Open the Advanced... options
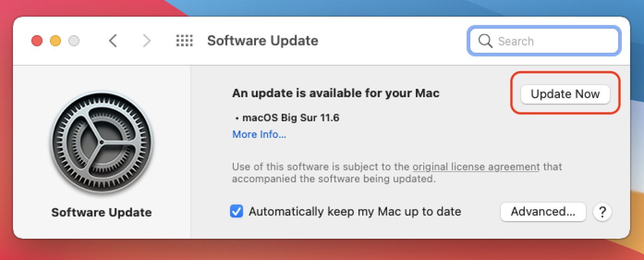Screen dimensions: 644x260 click(543, 212)
